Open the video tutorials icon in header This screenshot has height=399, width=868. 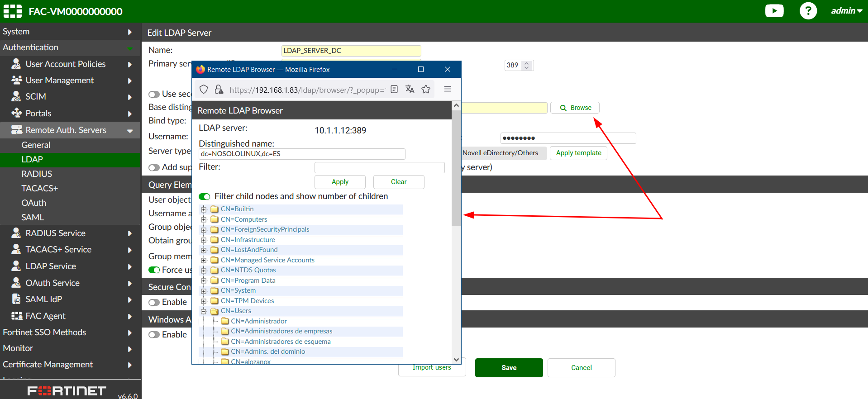[774, 11]
